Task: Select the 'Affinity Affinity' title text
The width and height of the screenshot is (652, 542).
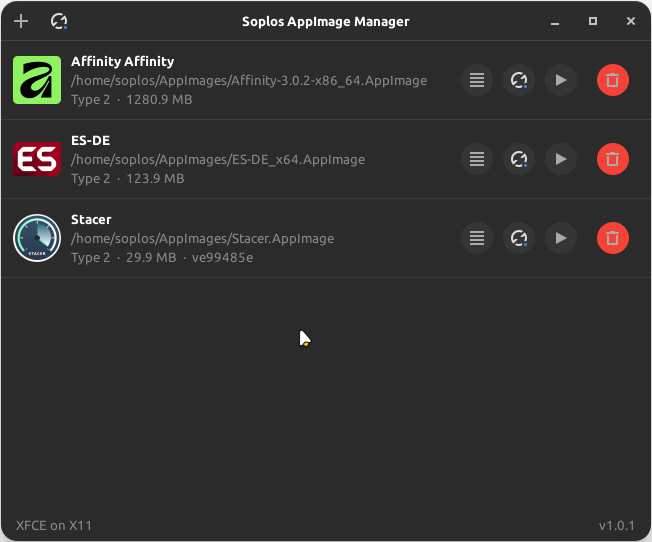Action: click(x=123, y=62)
